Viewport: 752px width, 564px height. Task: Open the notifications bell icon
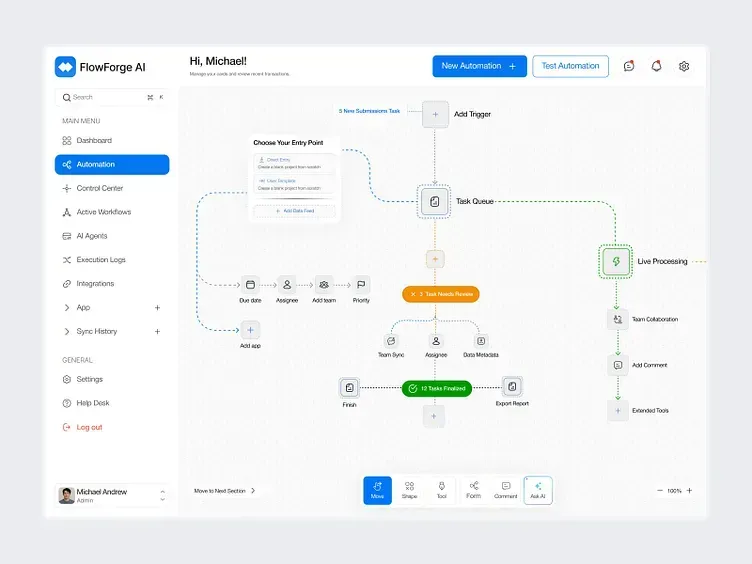click(657, 66)
